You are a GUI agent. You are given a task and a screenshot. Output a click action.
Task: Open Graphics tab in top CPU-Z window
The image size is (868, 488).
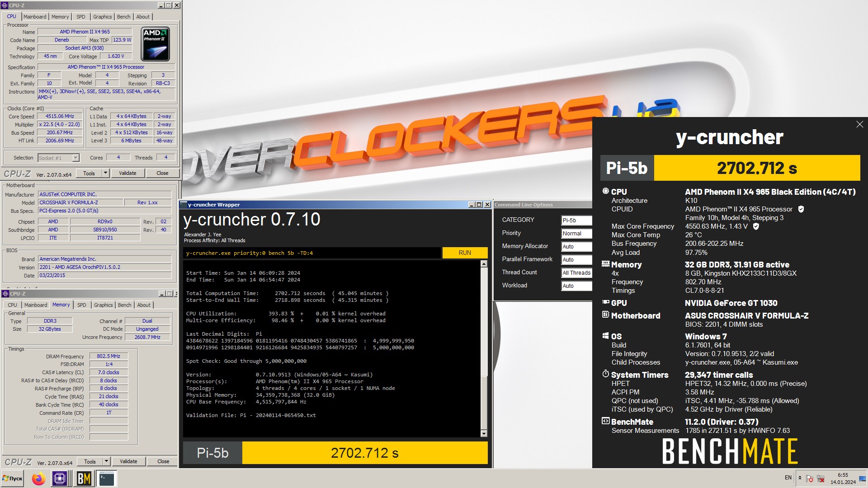click(x=103, y=17)
